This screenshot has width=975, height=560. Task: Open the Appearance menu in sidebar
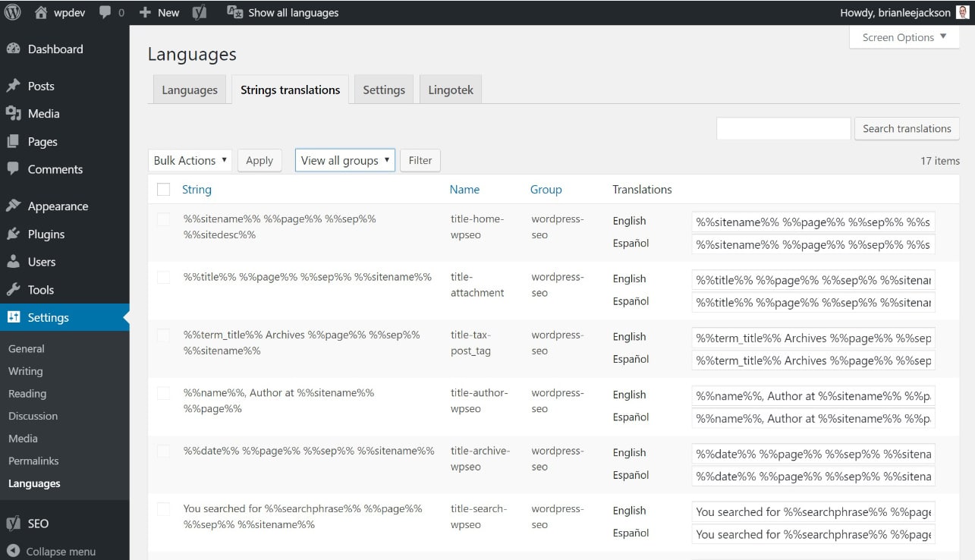[x=58, y=206]
